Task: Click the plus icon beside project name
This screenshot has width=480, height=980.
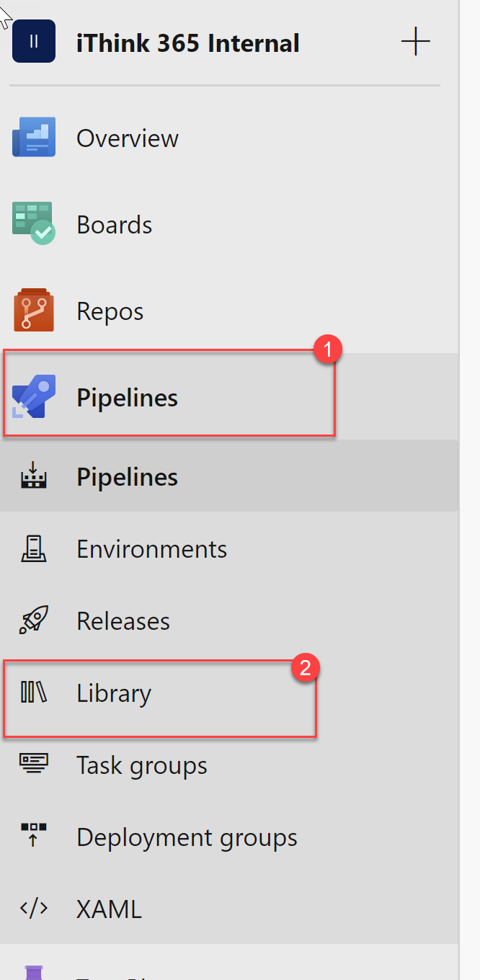Action: 415,42
